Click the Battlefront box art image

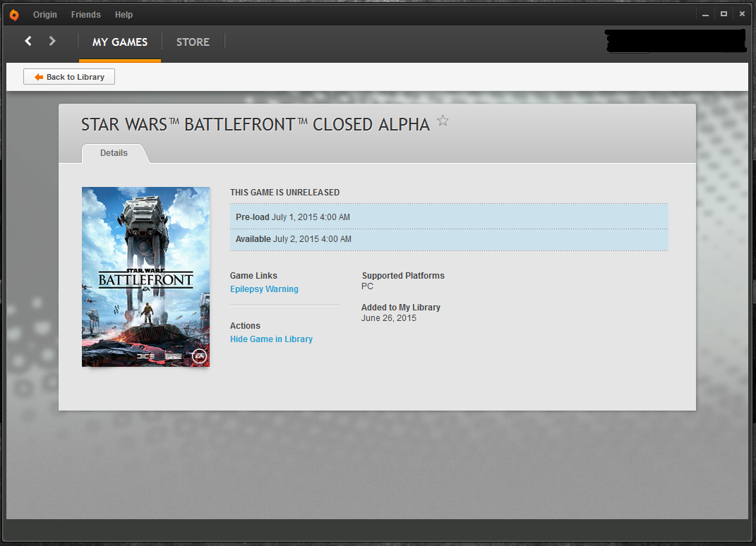tap(145, 277)
